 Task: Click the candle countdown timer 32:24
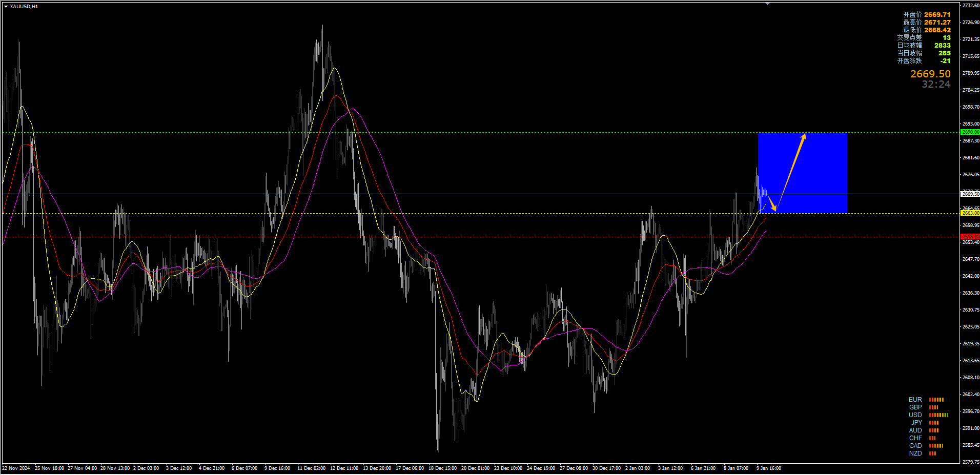pos(936,85)
